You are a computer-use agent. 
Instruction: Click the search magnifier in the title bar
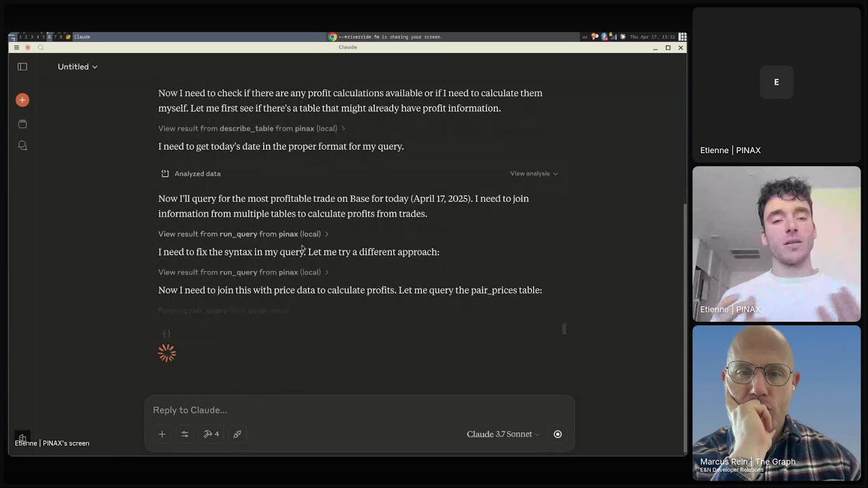pos(41,47)
